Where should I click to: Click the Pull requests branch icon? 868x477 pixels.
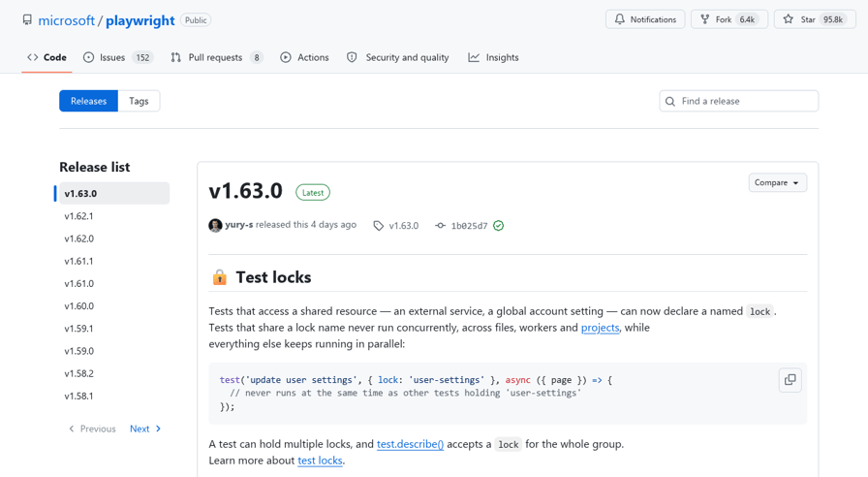click(x=176, y=57)
